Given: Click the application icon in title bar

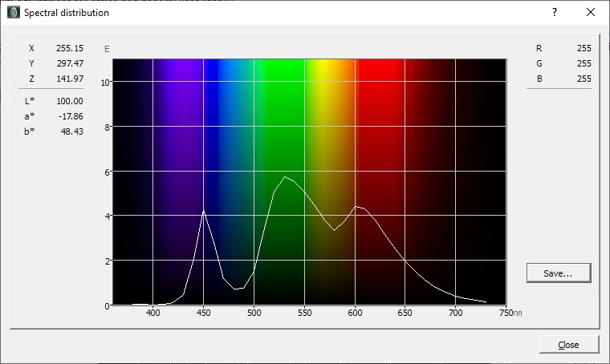Looking at the screenshot, I should pos(13,13).
